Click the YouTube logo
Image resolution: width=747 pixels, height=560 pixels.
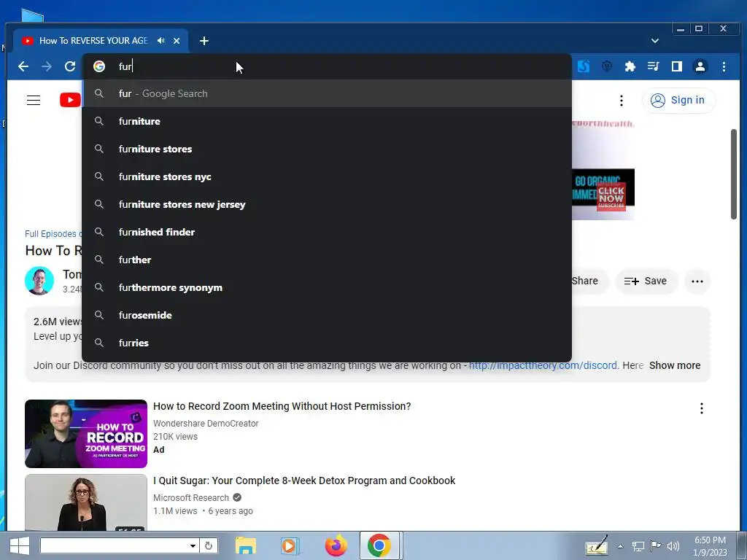tap(70, 100)
